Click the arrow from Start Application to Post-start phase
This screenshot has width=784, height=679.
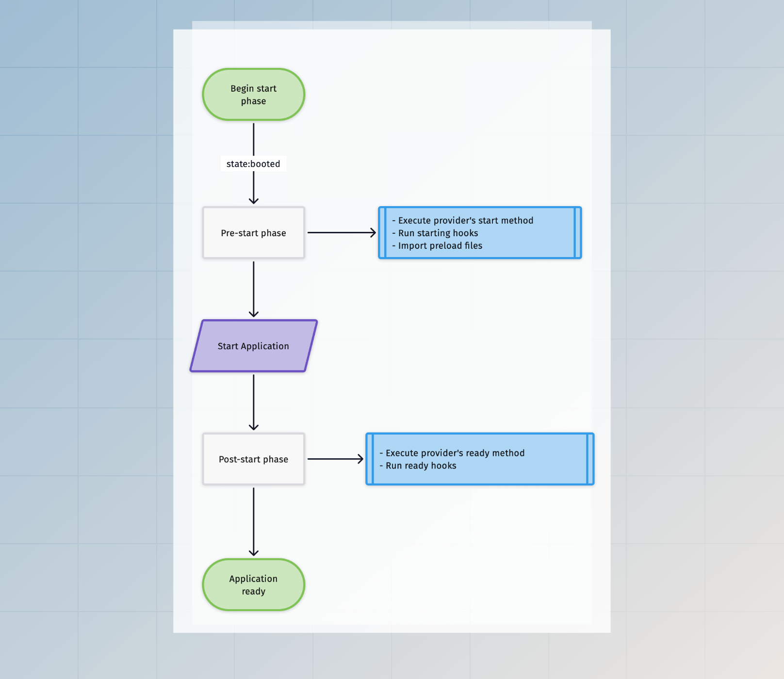tap(253, 403)
